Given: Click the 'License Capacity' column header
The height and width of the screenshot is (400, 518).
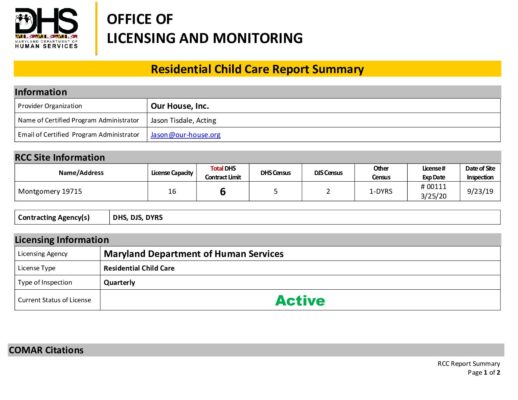Looking at the screenshot, I should [x=172, y=173].
